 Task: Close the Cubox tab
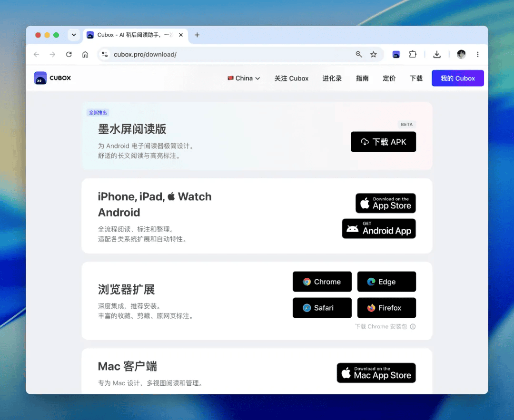181,35
